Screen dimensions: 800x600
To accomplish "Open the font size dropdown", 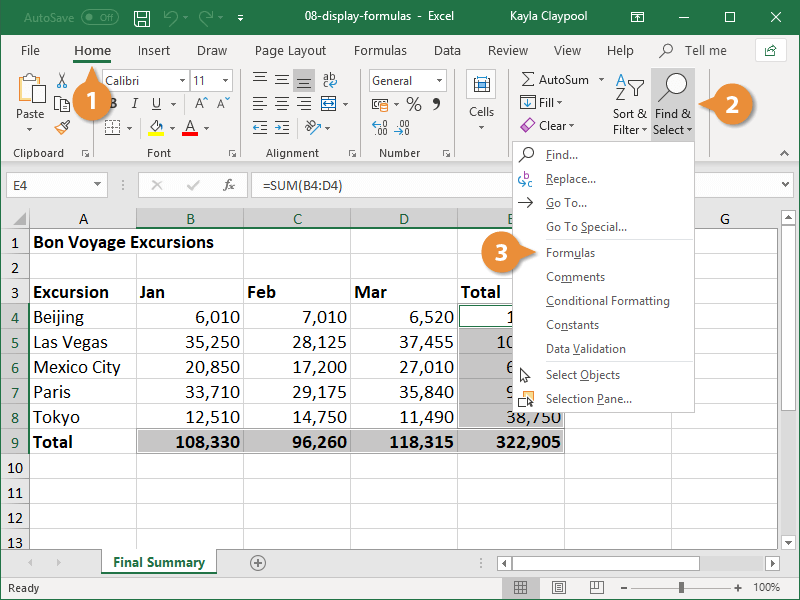I will (x=227, y=81).
